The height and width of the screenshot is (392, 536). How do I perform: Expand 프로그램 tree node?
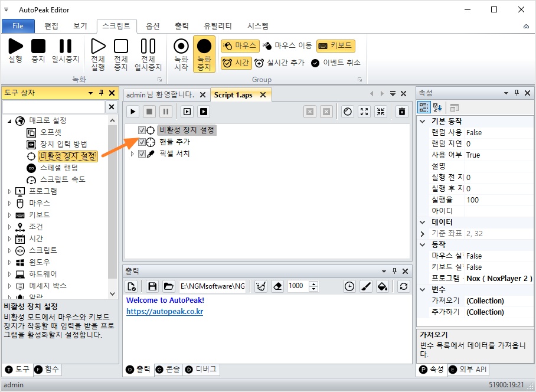point(9,191)
